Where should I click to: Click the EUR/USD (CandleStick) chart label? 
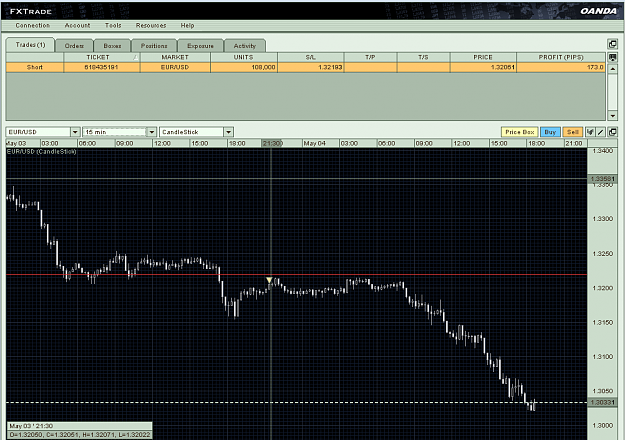tap(41, 152)
